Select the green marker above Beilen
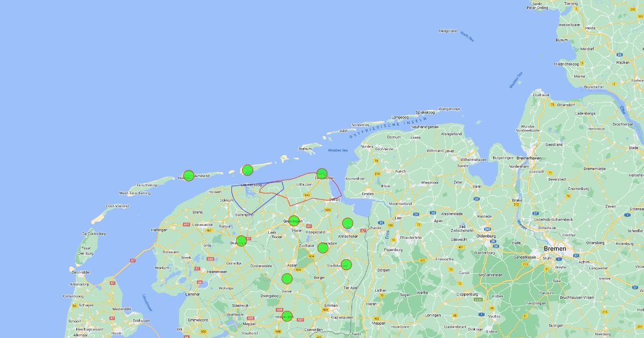 (287, 278)
